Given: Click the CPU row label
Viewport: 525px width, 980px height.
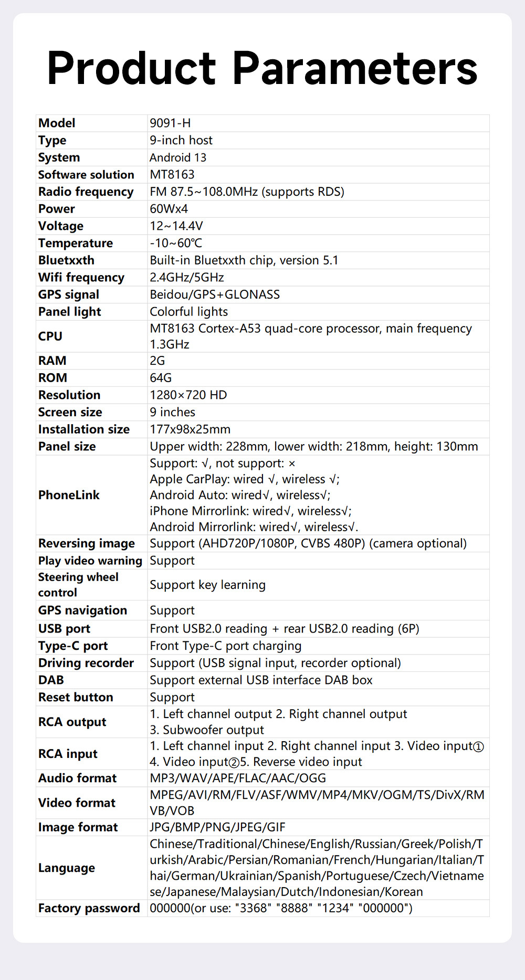Looking at the screenshot, I should click(x=50, y=336).
